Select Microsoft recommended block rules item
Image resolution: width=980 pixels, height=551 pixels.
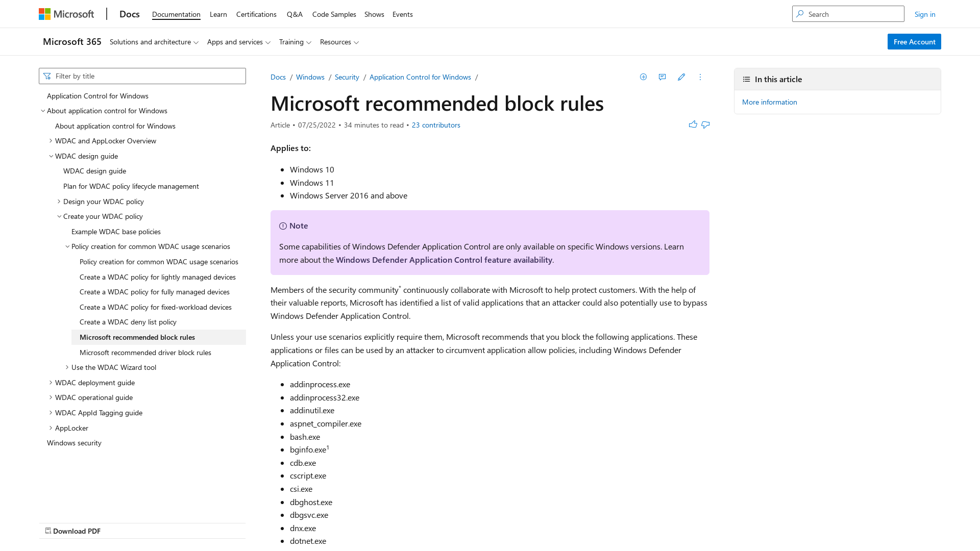tap(159, 337)
